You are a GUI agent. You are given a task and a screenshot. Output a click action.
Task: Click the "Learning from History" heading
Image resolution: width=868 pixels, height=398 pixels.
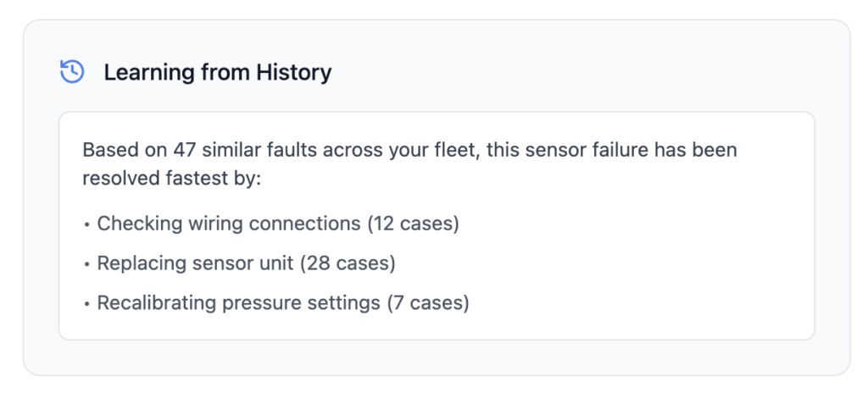click(217, 72)
